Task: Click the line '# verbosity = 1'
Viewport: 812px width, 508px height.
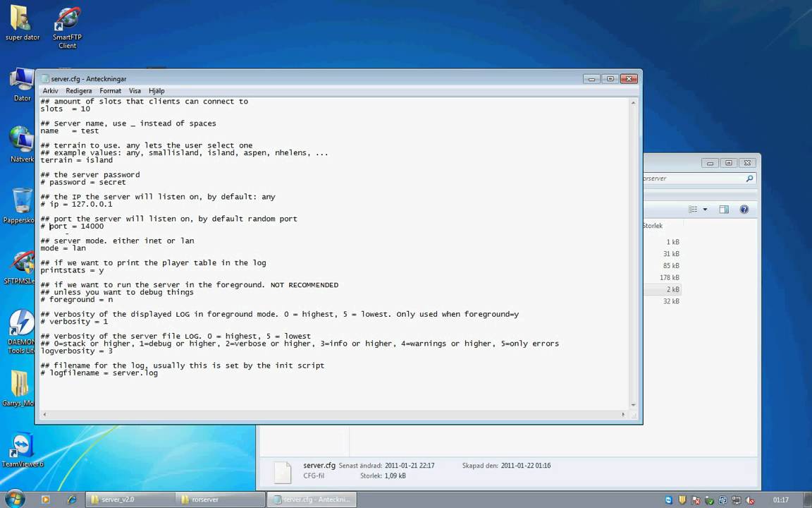Action: click(74, 322)
